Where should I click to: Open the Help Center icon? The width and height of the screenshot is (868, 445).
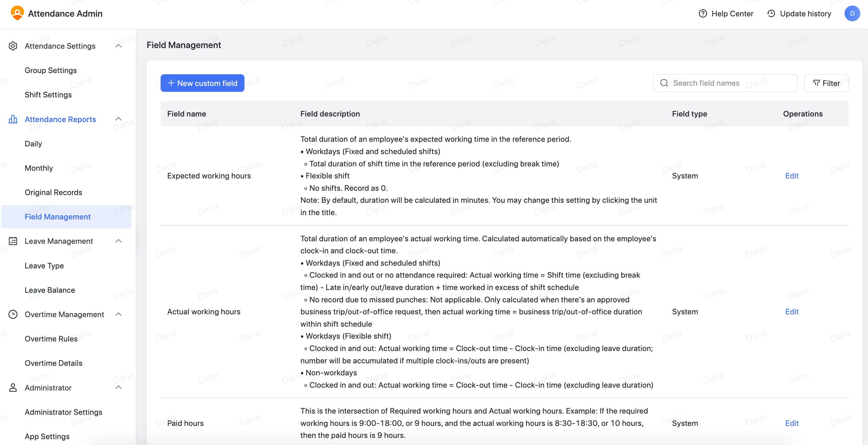[x=703, y=14]
